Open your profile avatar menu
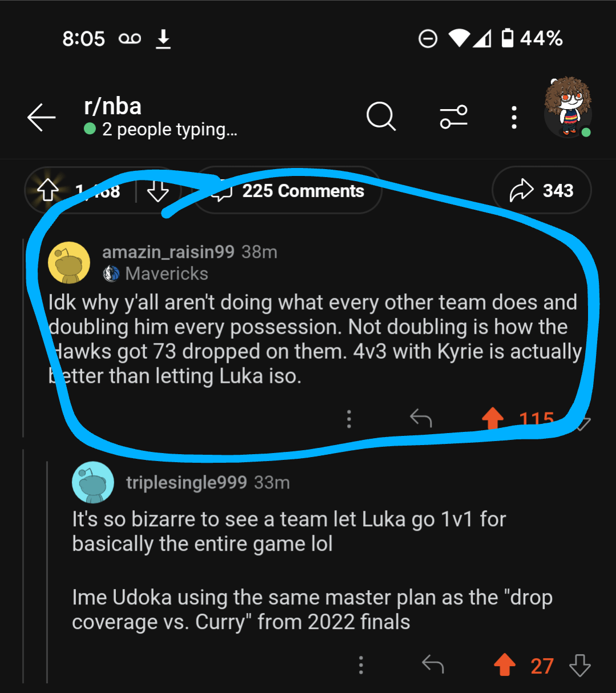 point(567,109)
